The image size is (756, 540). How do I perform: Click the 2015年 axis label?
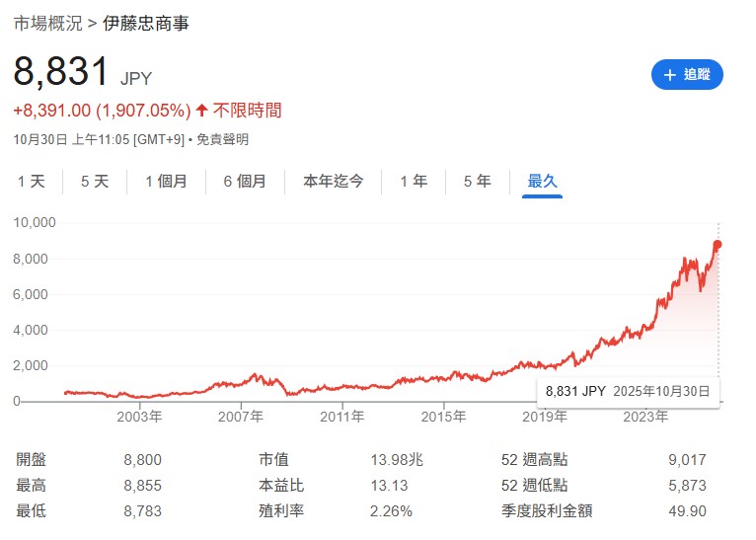[443, 417]
